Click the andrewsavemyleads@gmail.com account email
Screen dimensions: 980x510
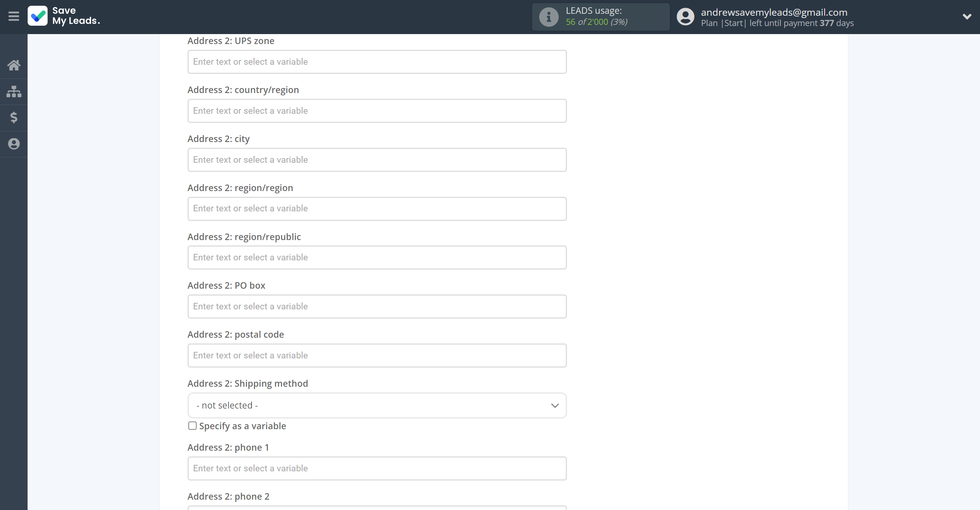coord(774,12)
